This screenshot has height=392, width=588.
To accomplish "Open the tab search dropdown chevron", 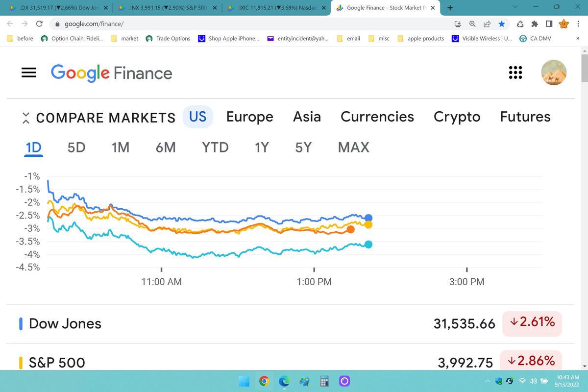I will (x=514, y=7).
